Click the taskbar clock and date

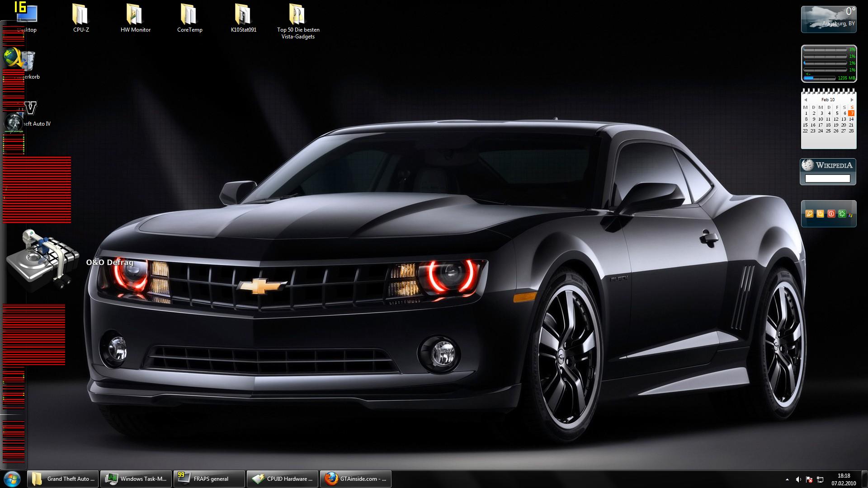tap(844, 479)
